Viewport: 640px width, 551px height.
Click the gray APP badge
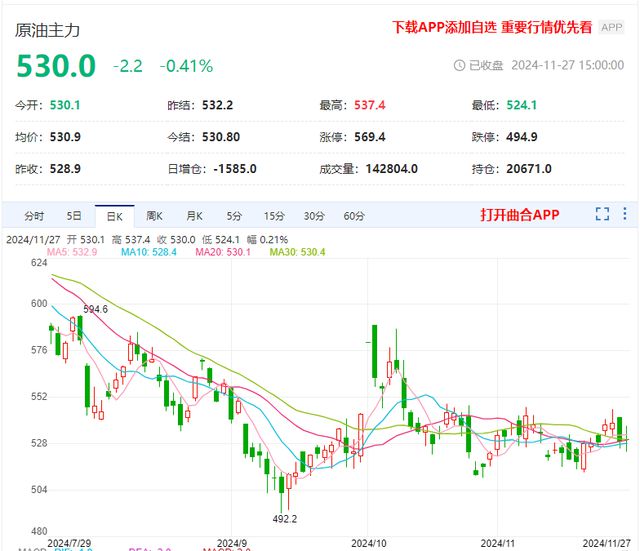coord(611,28)
